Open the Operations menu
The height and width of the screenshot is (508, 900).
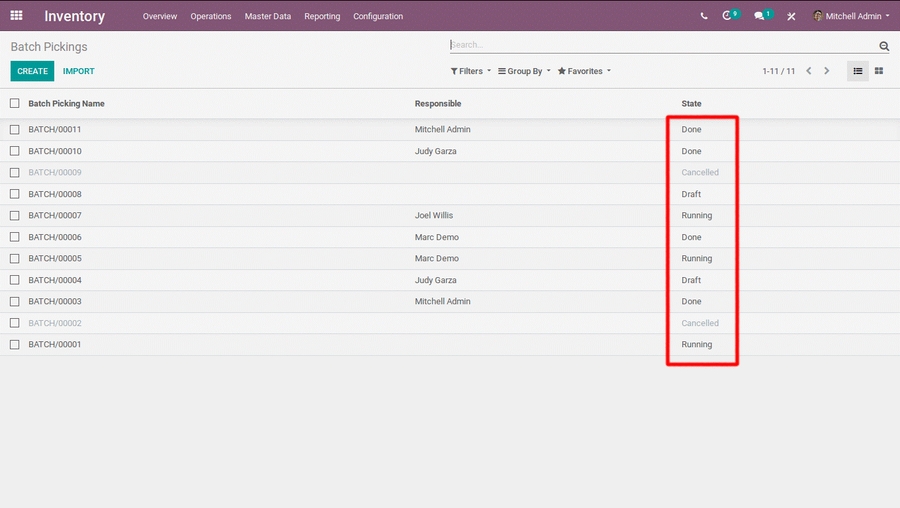(211, 16)
